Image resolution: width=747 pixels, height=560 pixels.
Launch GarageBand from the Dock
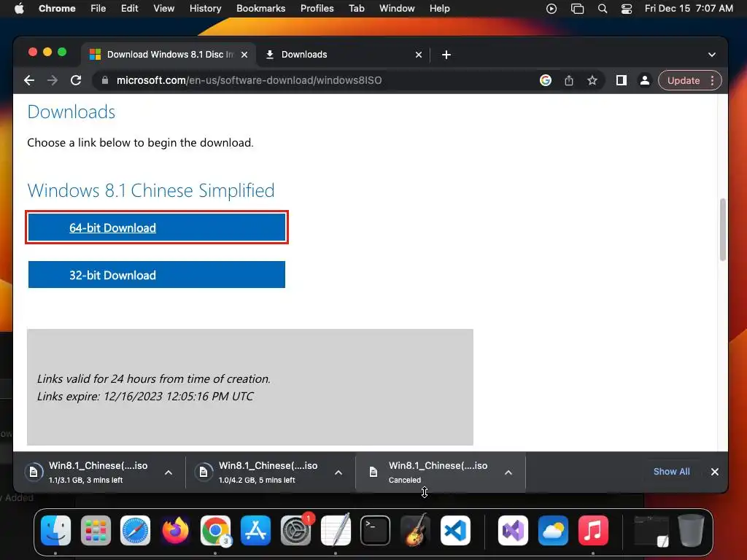[x=415, y=530]
